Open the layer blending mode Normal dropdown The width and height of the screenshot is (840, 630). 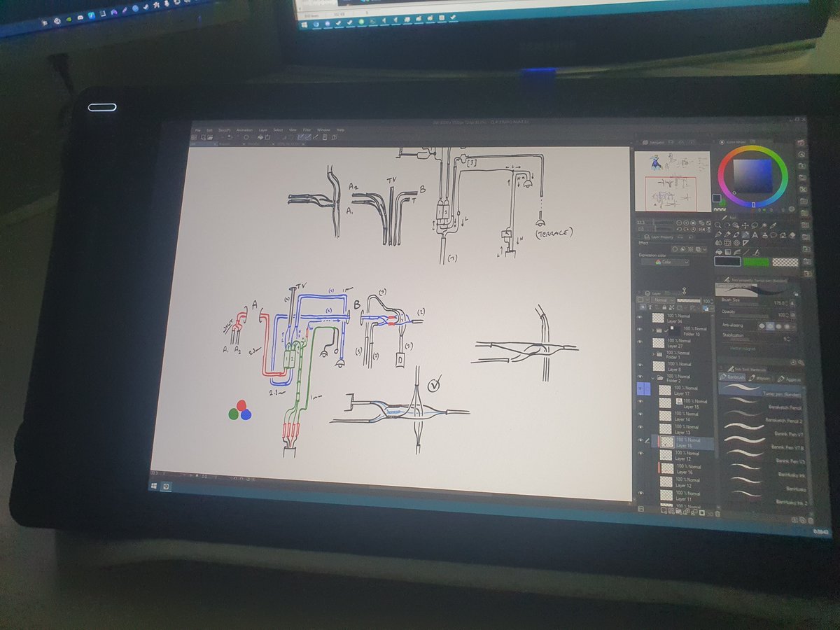[662, 300]
